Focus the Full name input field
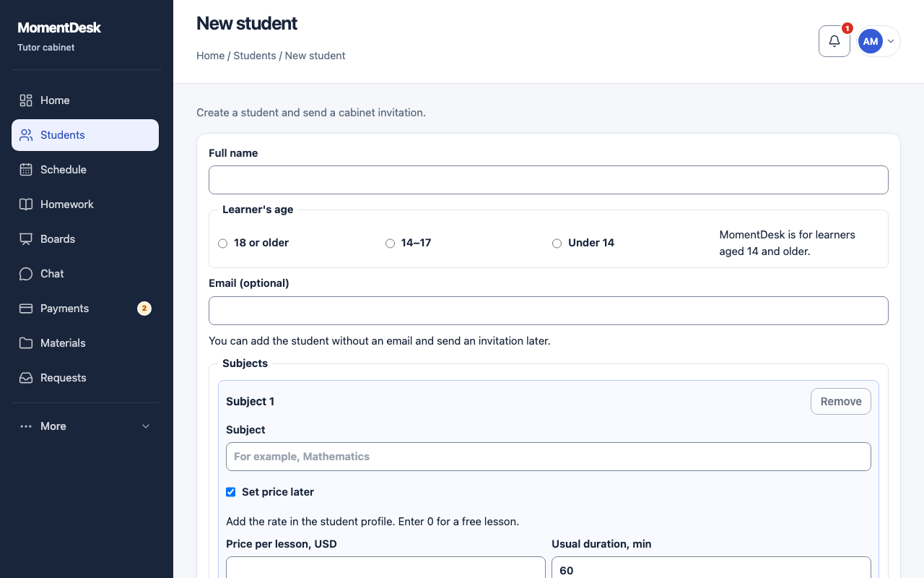924x578 pixels. (549, 180)
